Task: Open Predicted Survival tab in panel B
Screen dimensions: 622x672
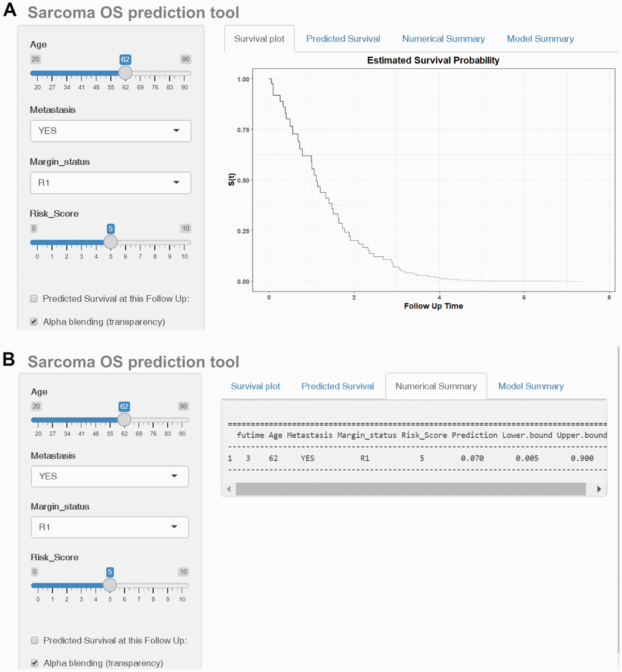Action: pyautogui.click(x=337, y=387)
